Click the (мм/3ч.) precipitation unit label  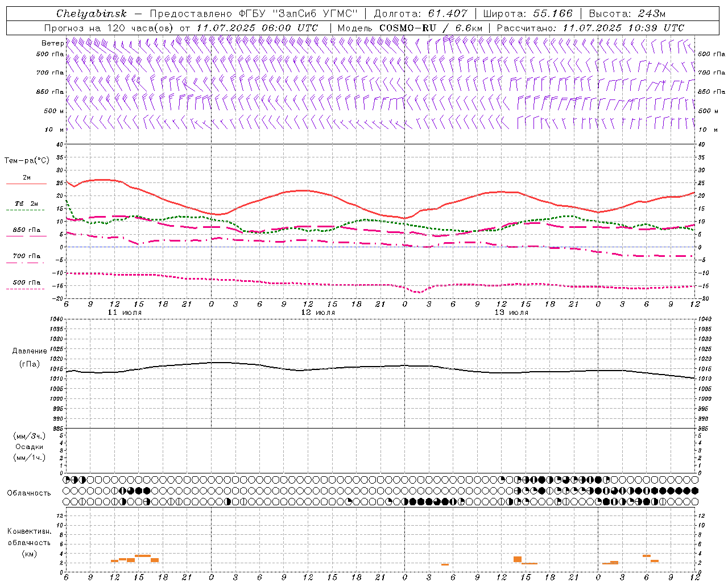pyautogui.click(x=30, y=436)
